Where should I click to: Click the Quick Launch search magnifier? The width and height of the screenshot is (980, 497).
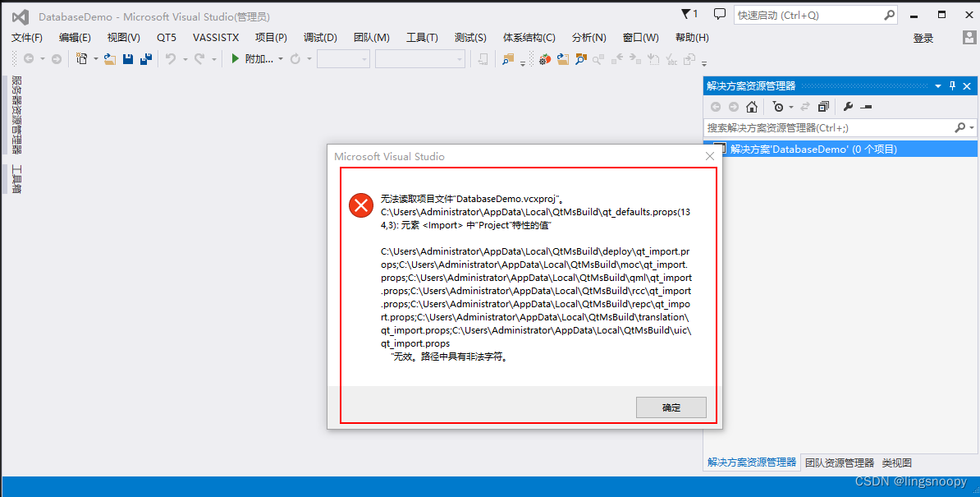[x=890, y=15]
